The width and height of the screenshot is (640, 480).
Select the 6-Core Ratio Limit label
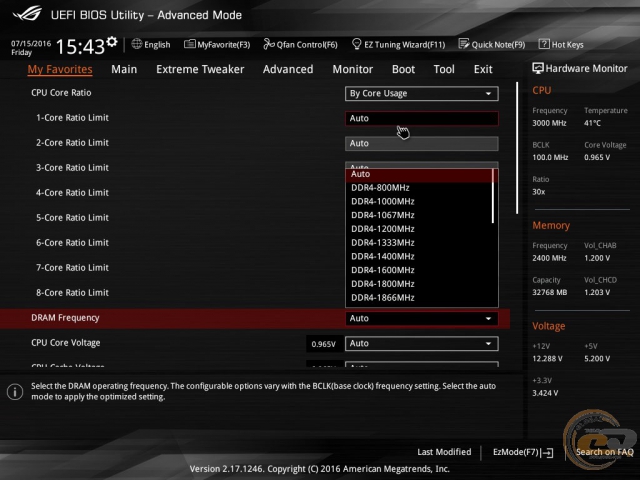72,243
